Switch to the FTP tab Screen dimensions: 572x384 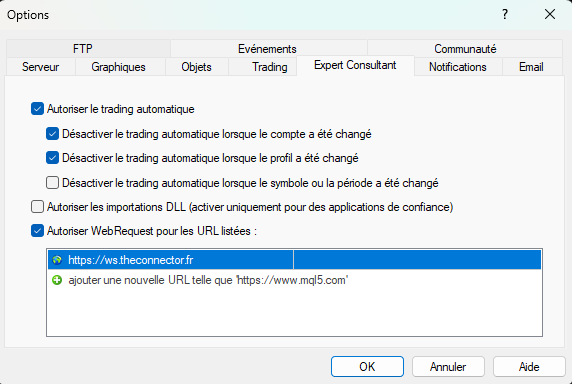(x=88, y=49)
